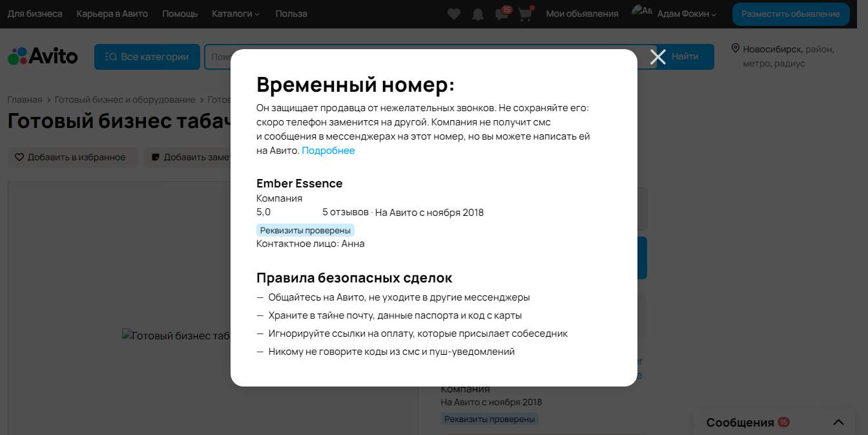The image size is (868, 435).
Task: Open the shopping cart icon
Action: tap(525, 14)
